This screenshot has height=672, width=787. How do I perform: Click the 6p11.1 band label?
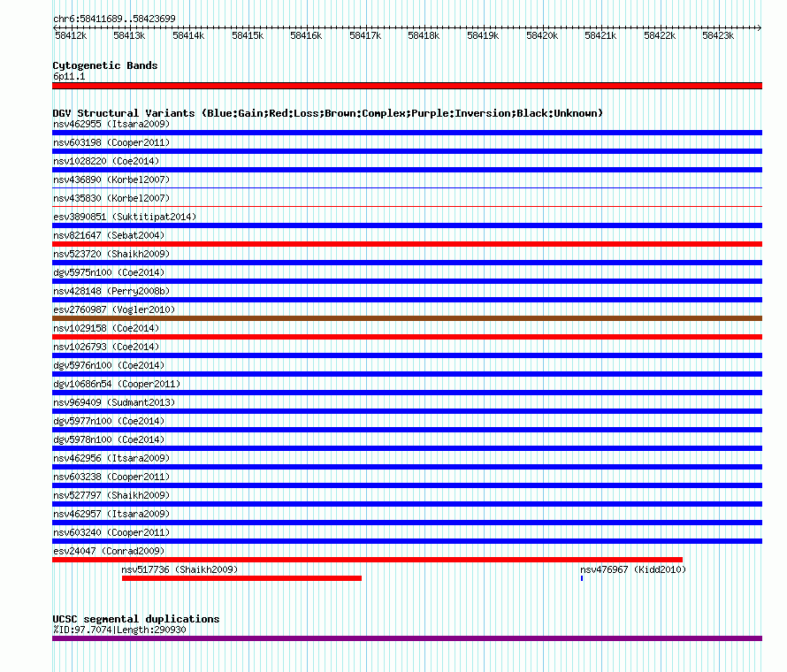pyautogui.click(x=69, y=76)
